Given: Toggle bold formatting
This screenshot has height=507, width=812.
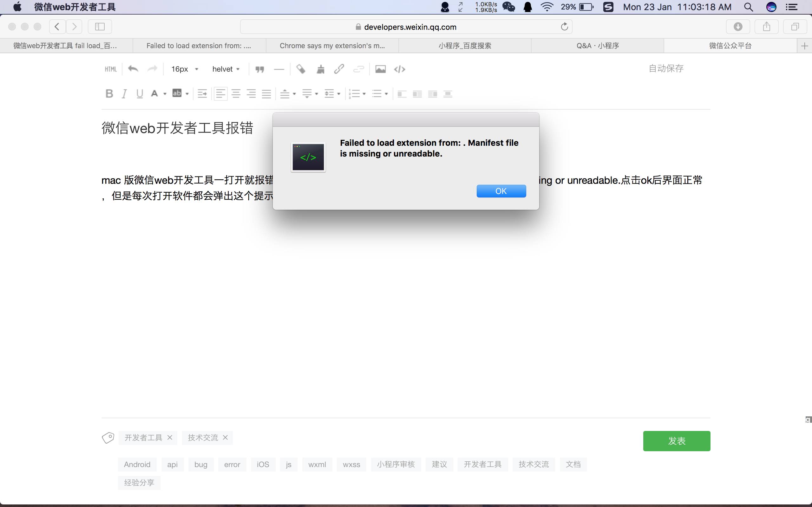Looking at the screenshot, I should (x=109, y=93).
